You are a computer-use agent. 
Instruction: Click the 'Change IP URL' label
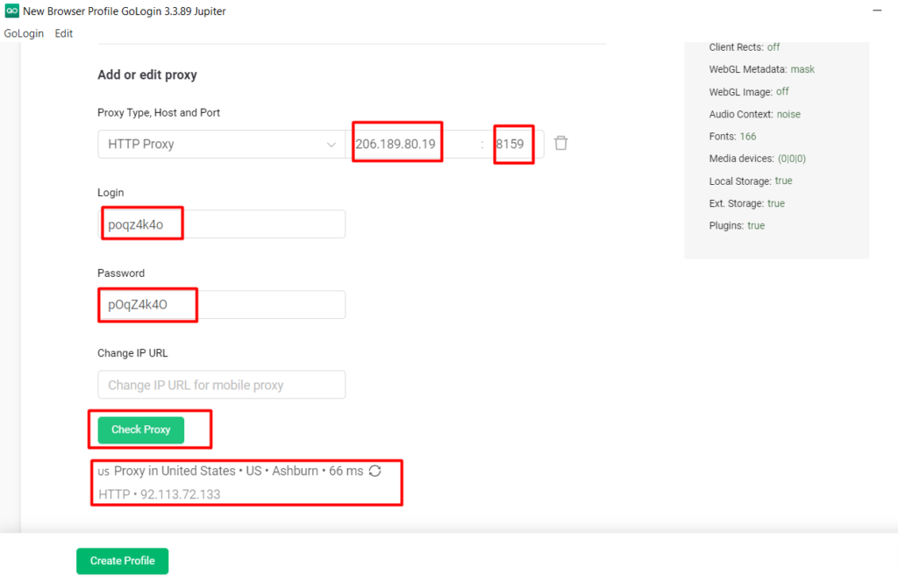point(132,353)
